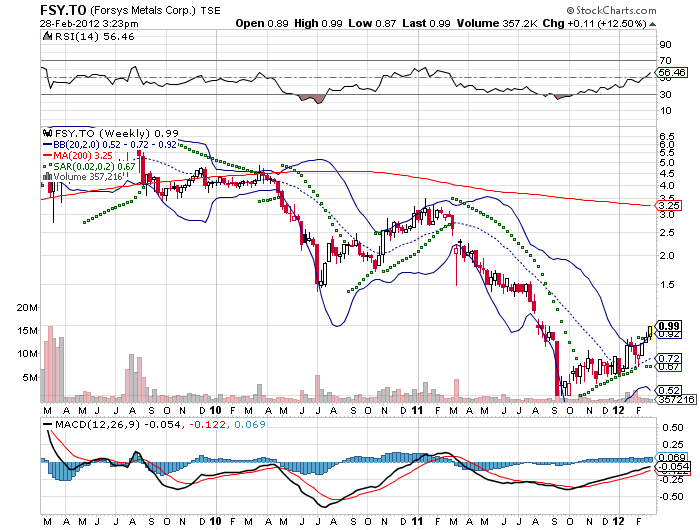The height and width of the screenshot is (530, 700).
Task: Click the 0.069 MACD histogram tag
Action: tap(671, 457)
